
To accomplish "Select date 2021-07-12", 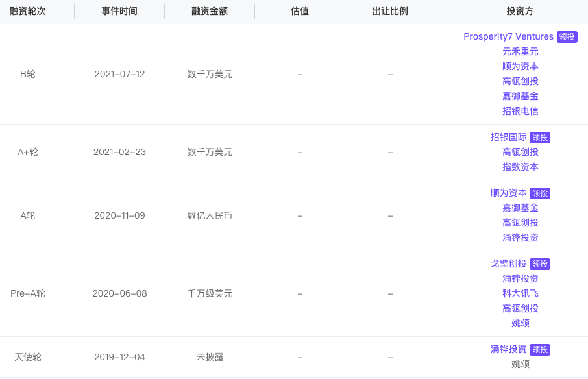I will click(119, 74).
